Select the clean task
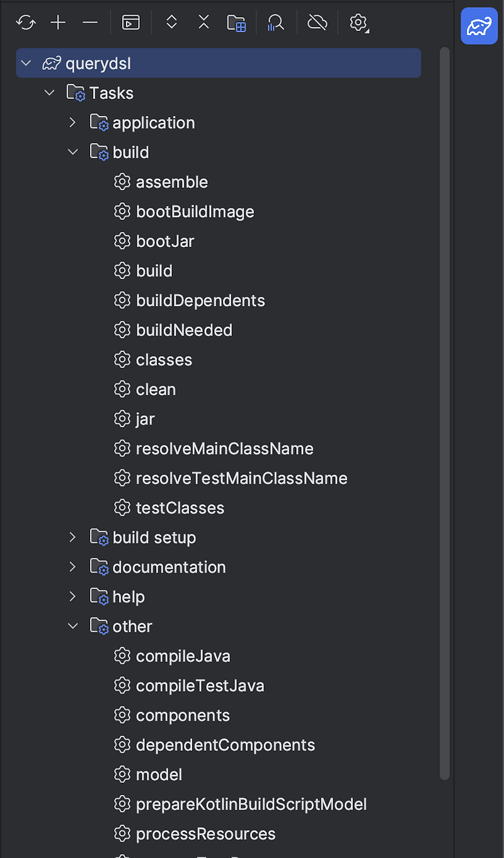This screenshot has width=504, height=858. pos(156,389)
